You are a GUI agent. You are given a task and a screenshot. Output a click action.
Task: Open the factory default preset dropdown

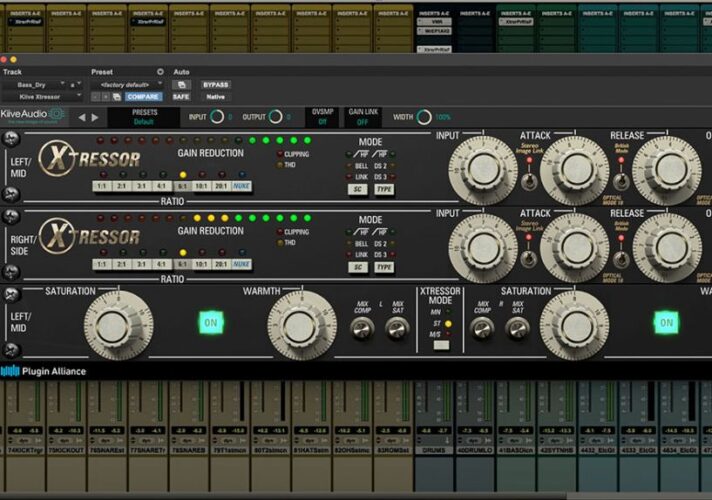(x=127, y=85)
